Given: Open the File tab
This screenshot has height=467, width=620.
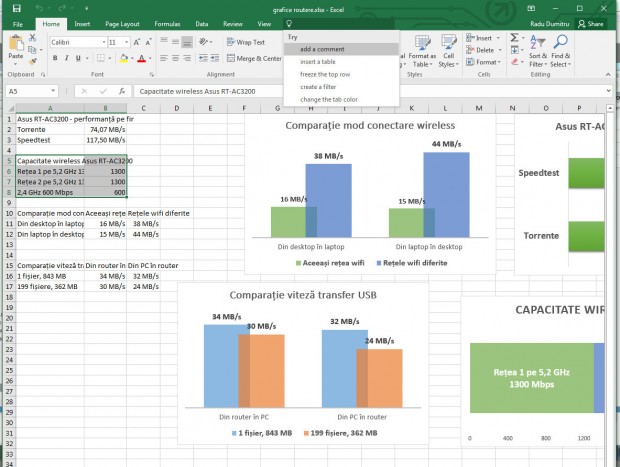Looking at the screenshot, I should [x=18, y=24].
